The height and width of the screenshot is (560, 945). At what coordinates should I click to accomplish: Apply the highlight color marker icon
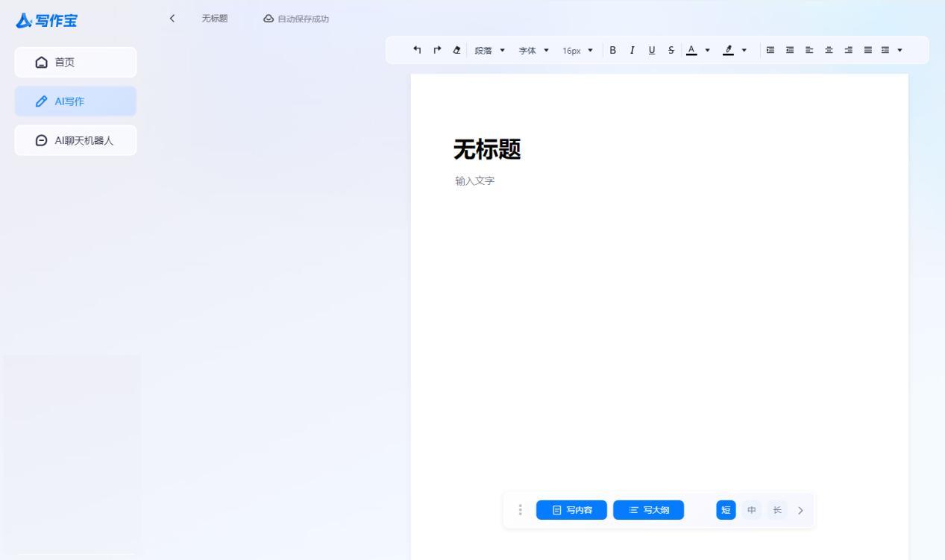(x=728, y=50)
